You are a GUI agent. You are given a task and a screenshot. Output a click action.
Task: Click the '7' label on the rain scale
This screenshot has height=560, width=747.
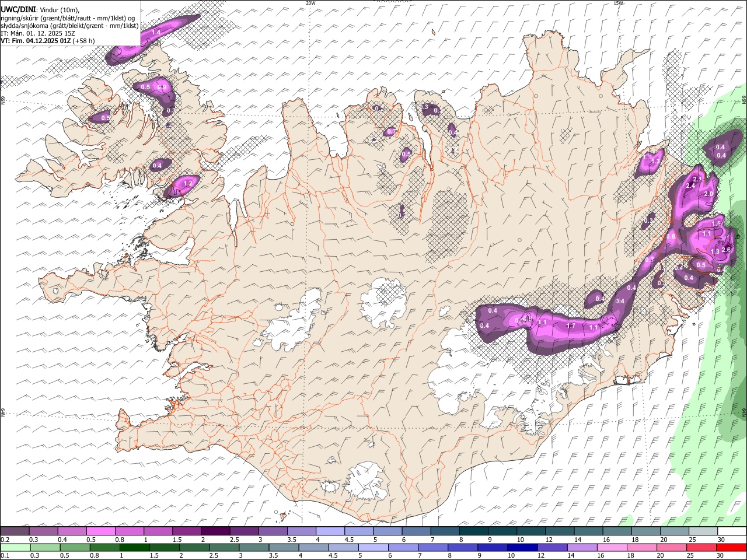419,556
